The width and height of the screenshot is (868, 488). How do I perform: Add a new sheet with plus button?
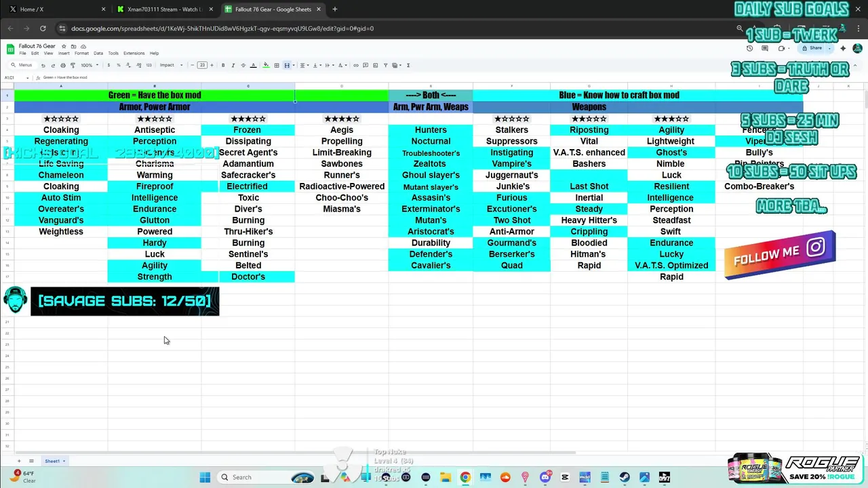point(19,461)
